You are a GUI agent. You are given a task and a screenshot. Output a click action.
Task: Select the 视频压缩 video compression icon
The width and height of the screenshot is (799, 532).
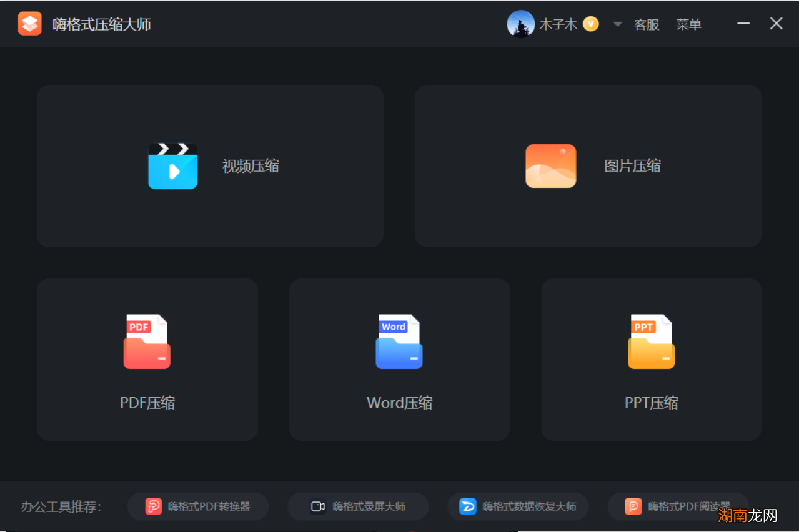(x=172, y=166)
